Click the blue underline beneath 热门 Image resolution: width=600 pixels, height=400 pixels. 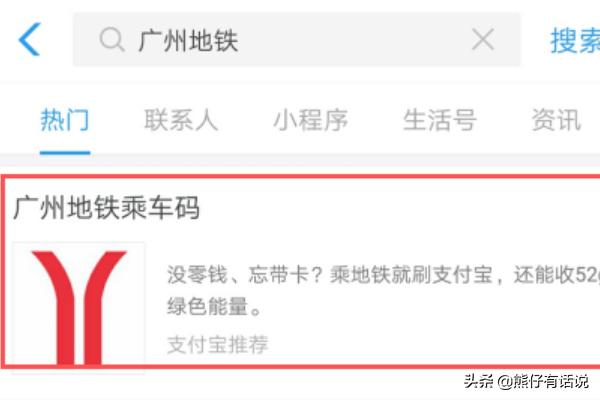(x=65, y=153)
